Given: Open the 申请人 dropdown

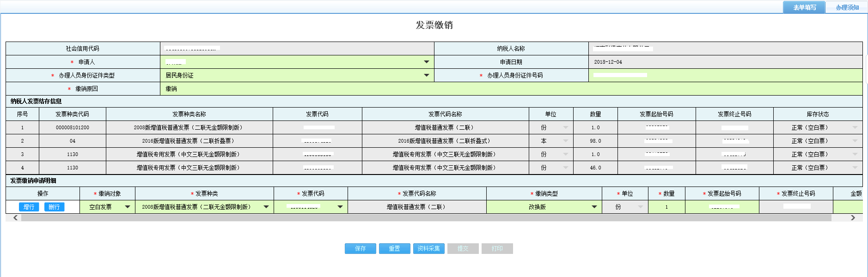Looking at the screenshot, I should pos(426,62).
